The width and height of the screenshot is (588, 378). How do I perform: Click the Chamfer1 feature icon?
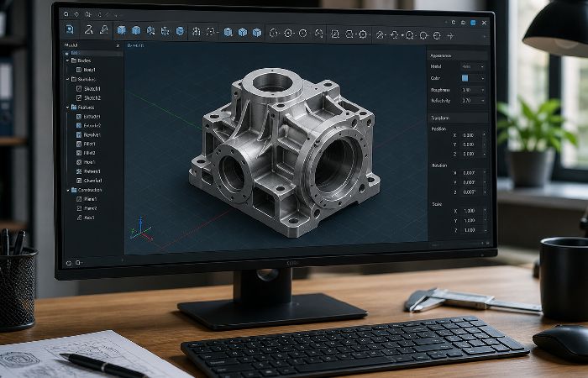(79, 181)
